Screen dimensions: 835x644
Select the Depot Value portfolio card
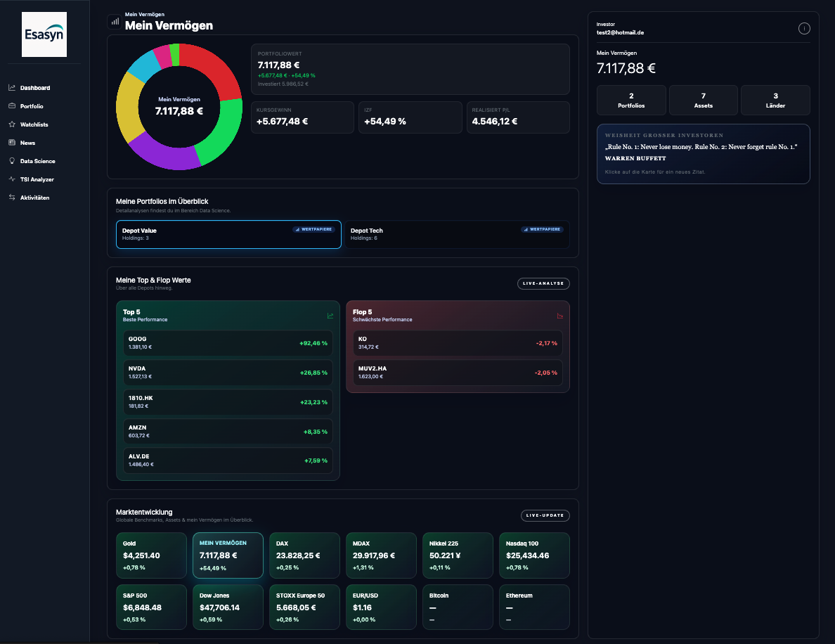tap(228, 234)
